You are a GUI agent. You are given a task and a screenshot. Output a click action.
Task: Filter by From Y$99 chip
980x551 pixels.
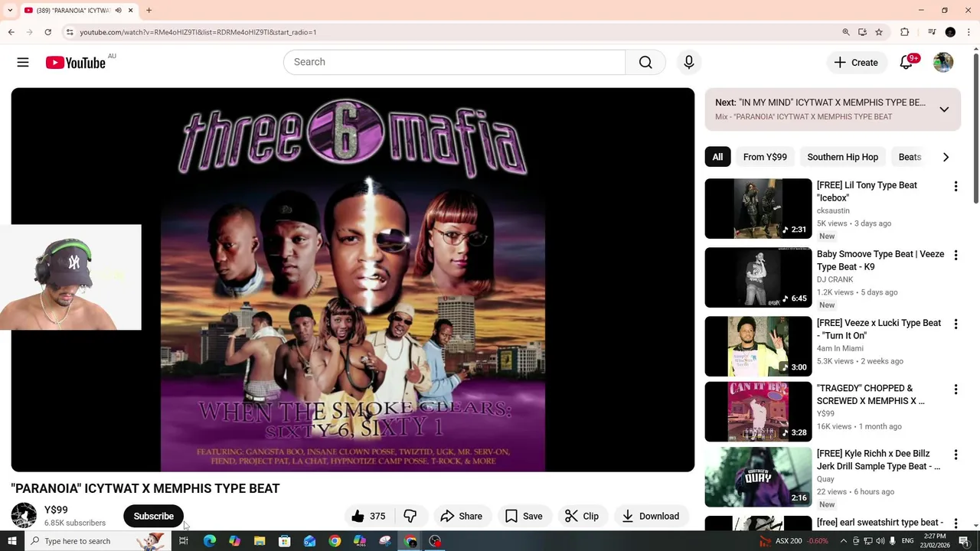click(765, 157)
